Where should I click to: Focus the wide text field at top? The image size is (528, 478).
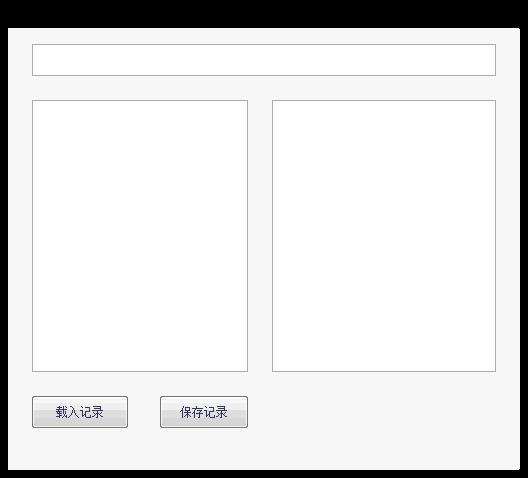[x=264, y=60]
